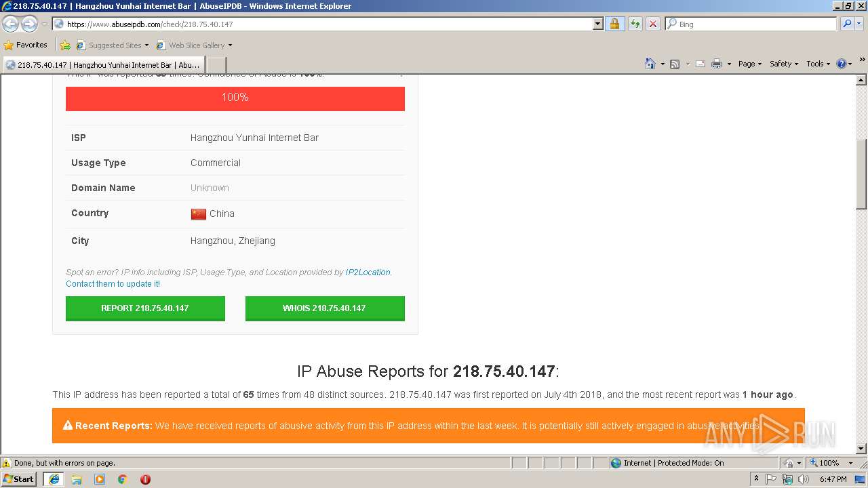Image resolution: width=868 pixels, height=488 pixels.
Task: Click the browser Forward arrow button
Action: click(x=29, y=24)
